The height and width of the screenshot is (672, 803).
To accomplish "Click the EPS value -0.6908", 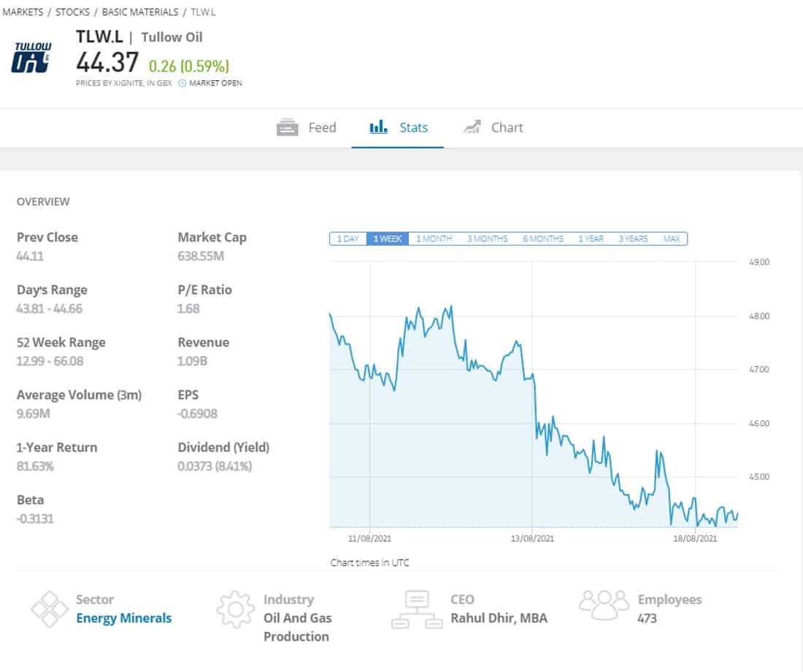I will [198, 414].
